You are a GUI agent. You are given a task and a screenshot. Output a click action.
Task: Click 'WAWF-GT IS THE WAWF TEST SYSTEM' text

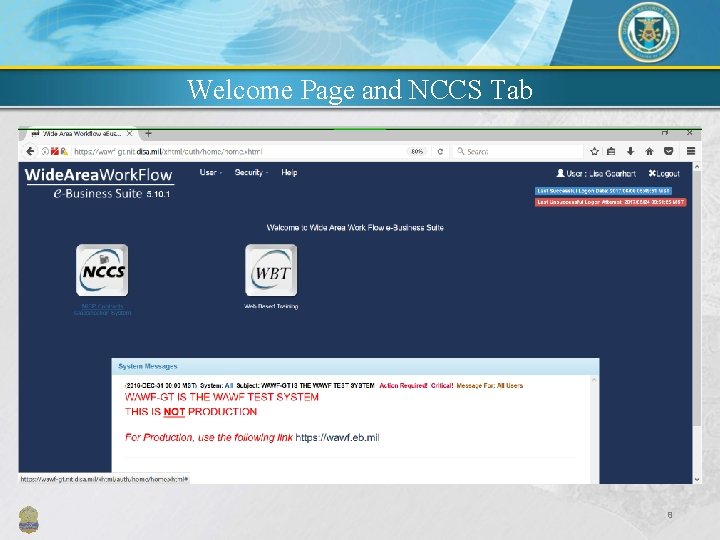(x=222, y=397)
